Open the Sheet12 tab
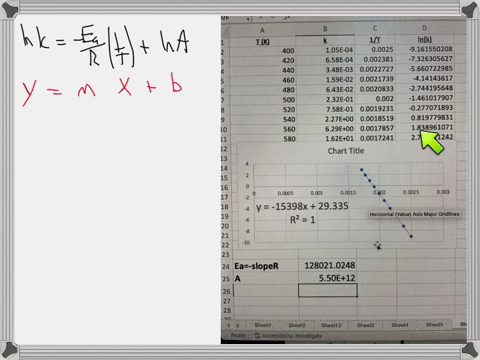Image resolution: width=480 pixels, height=360 pixels. [331, 325]
